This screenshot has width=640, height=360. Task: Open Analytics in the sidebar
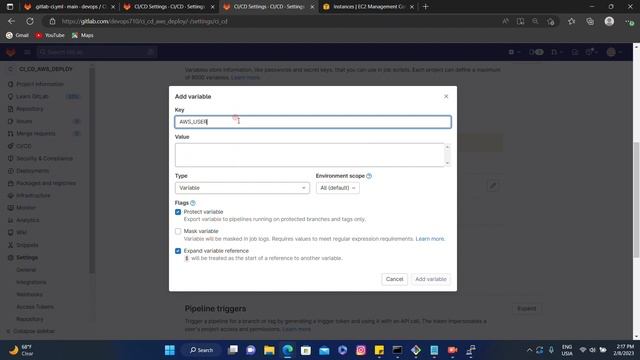(x=27, y=220)
